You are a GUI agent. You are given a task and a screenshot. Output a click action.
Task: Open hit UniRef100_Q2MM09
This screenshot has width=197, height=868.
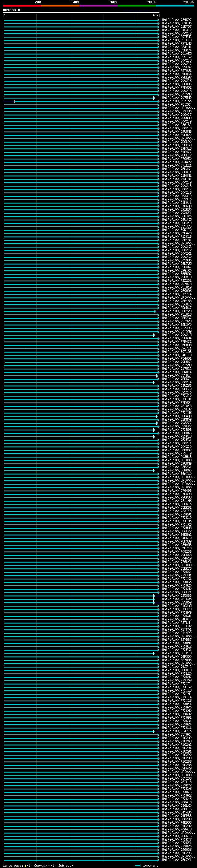tap(176, 419)
